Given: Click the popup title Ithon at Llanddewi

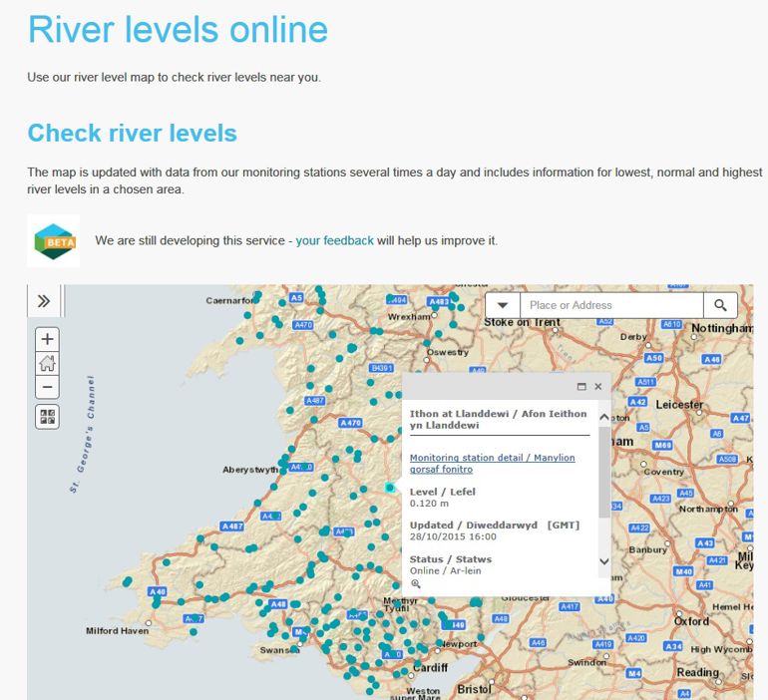Looking at the screenshot, I should pos(498,420).
